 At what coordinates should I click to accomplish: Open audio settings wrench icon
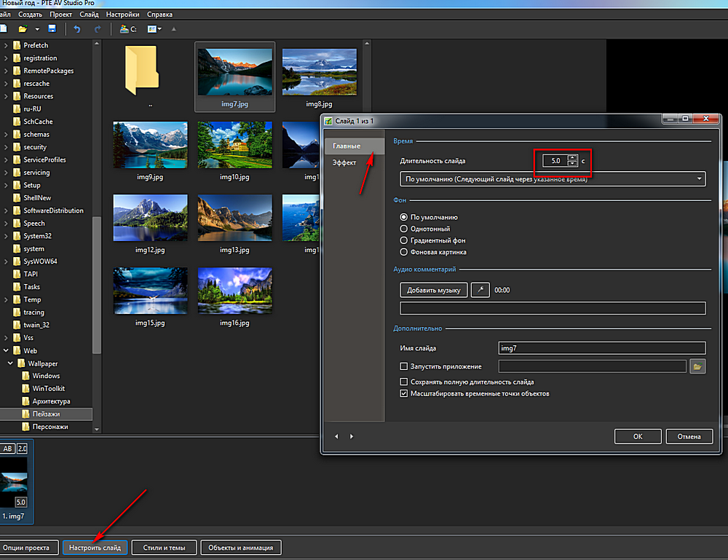[x=480, y=290]
